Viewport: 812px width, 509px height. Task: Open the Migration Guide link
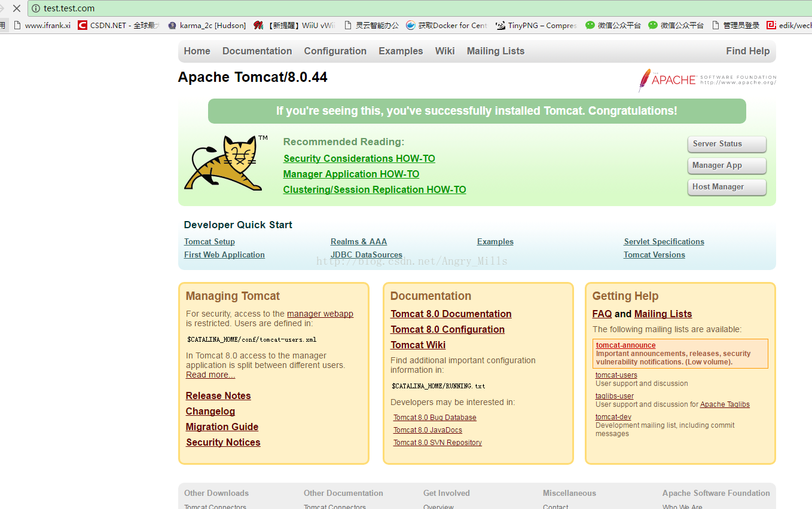click(x=222, y=427)
